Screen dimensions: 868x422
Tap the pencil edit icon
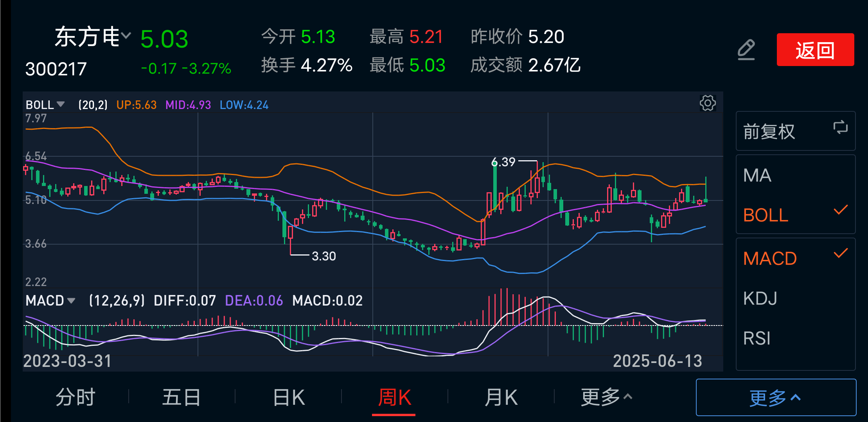746,50
